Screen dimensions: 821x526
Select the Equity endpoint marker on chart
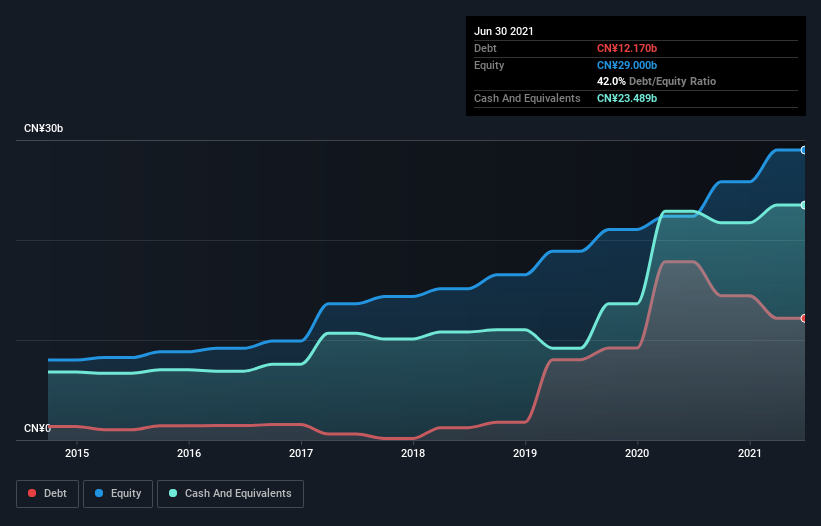(804, 150)
